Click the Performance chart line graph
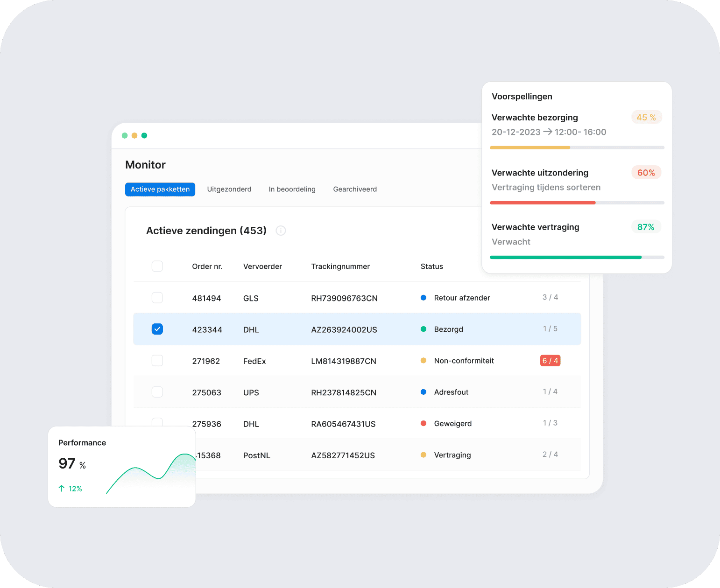The image size is (720, 588). click(151, 473)
